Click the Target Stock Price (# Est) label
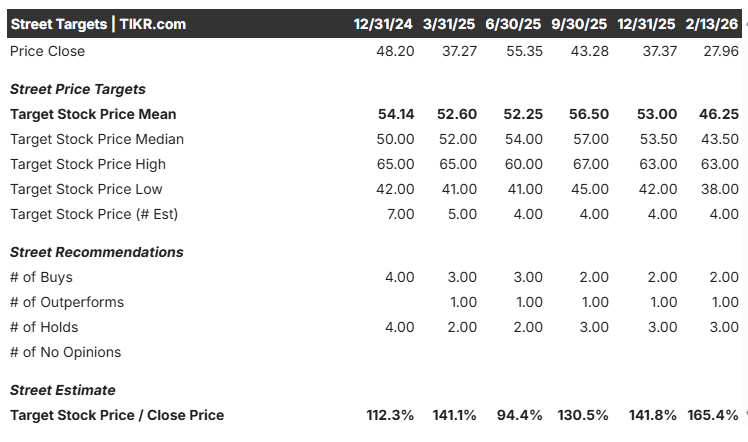Screen dimensions: 748x442 94,214
